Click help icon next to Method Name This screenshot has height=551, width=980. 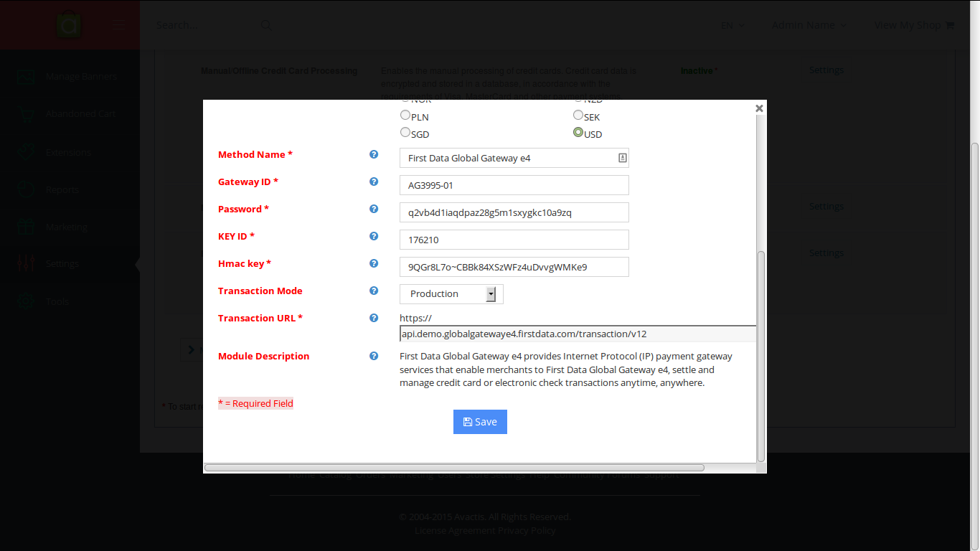[374, 154]
